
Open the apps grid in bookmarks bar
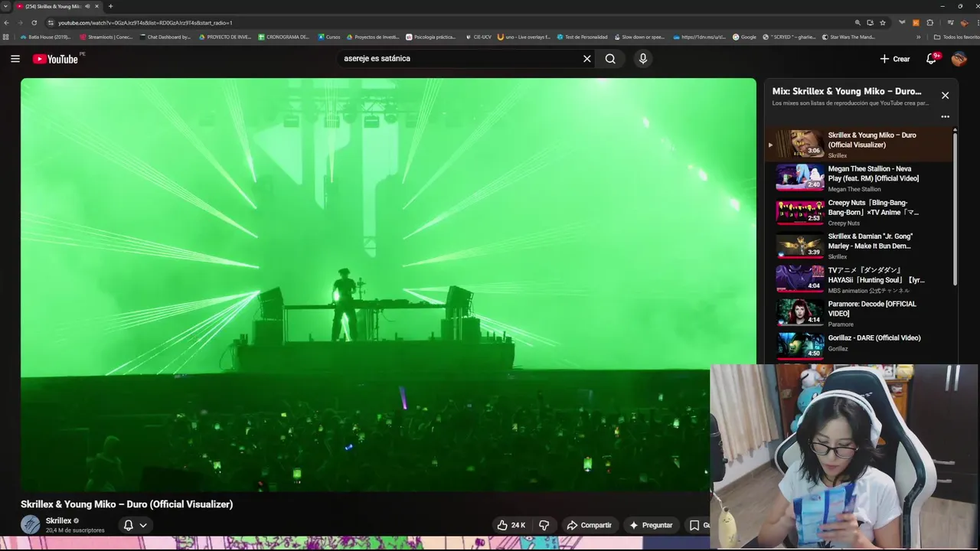point(6,37)
